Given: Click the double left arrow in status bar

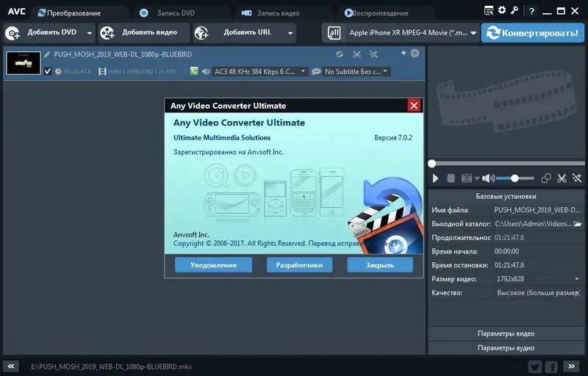Looking at the screenshot, I should pos(11,366).
